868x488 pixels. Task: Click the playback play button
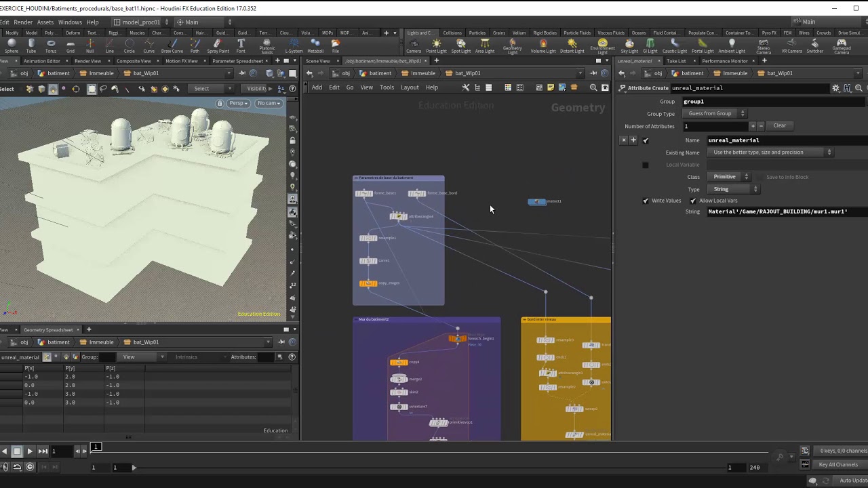(x=30, y=451)
